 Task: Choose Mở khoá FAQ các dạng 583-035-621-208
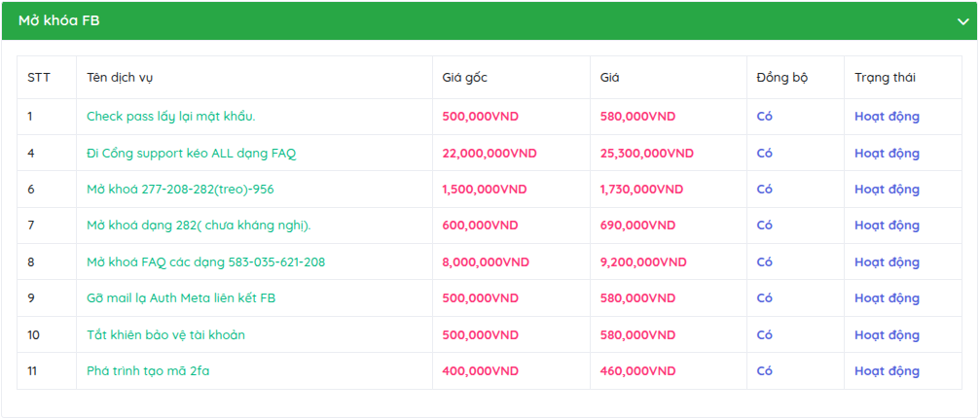pyautogui.click(x=205, y=262)
